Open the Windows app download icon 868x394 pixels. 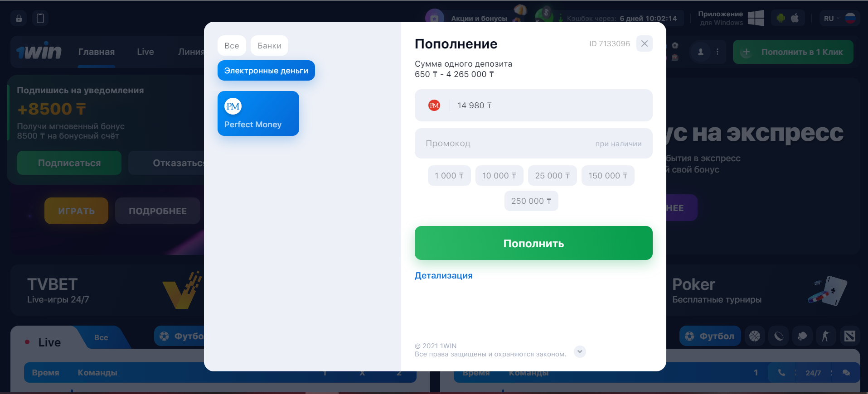(x=756, y=18)
